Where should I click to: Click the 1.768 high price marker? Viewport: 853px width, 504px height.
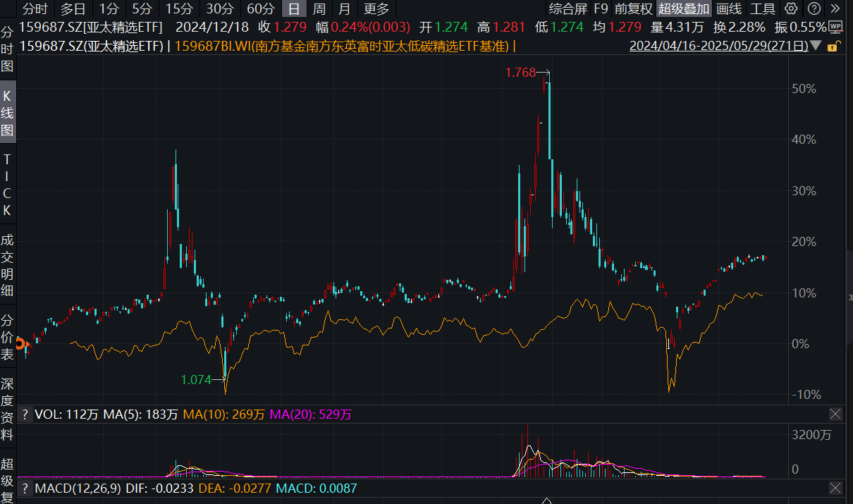click(x=520, y=73)
